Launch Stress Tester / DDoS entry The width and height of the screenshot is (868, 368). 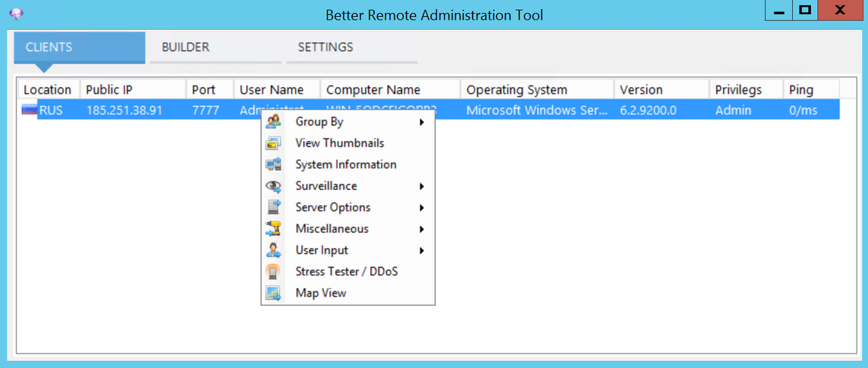point(348,272)
